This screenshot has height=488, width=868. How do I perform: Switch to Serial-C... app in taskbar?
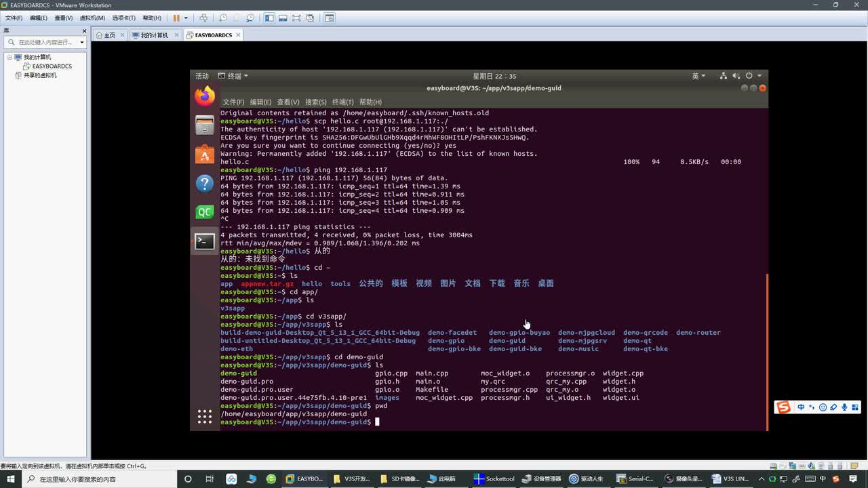[x=635, y=479]
